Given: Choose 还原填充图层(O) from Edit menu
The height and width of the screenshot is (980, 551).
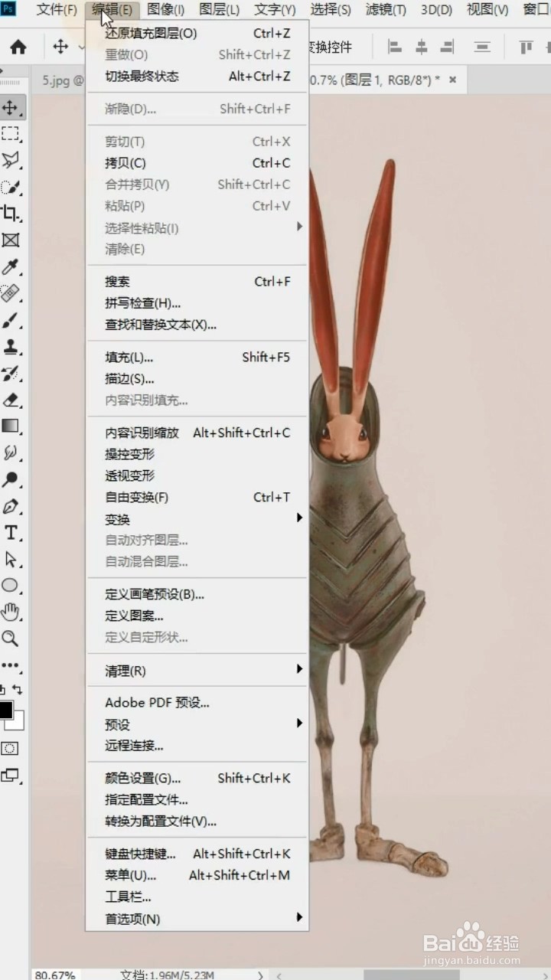Looking at the screenshot, I should click(x=197, y=34).
